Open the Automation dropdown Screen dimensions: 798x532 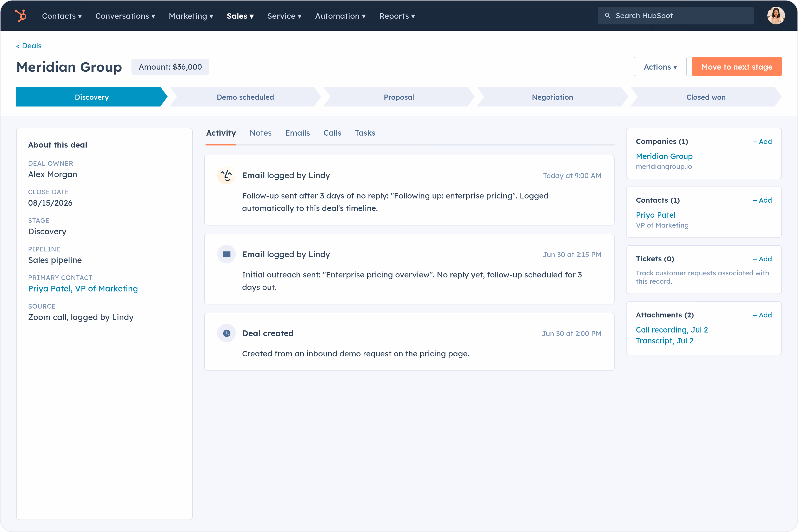[x=340, y=16]
